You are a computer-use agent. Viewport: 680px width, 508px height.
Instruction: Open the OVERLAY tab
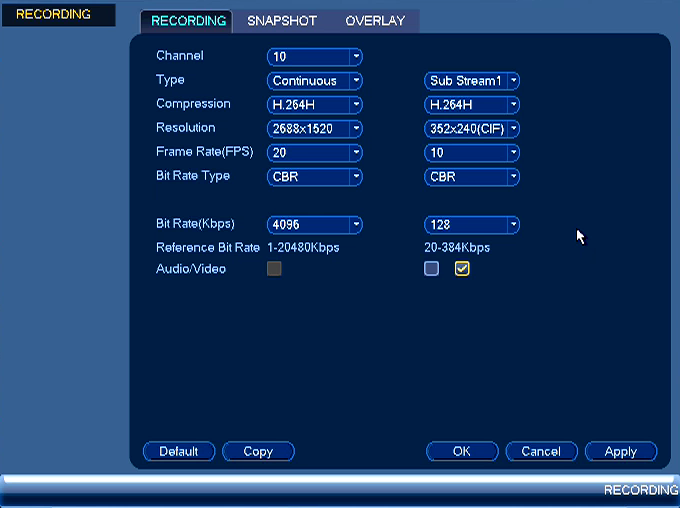375,21
